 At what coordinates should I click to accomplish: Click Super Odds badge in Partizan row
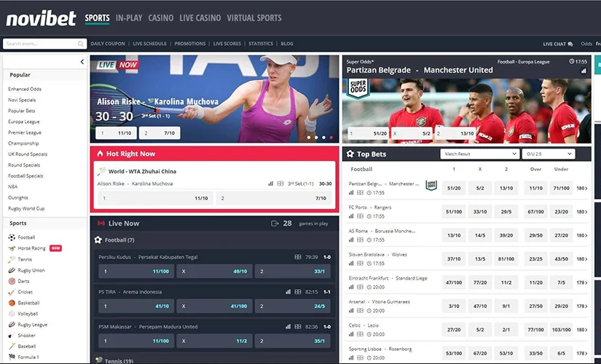(x=431, y=186)
